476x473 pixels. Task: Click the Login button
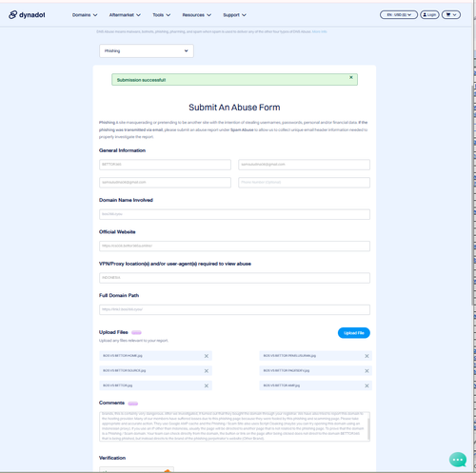(429, 14)
